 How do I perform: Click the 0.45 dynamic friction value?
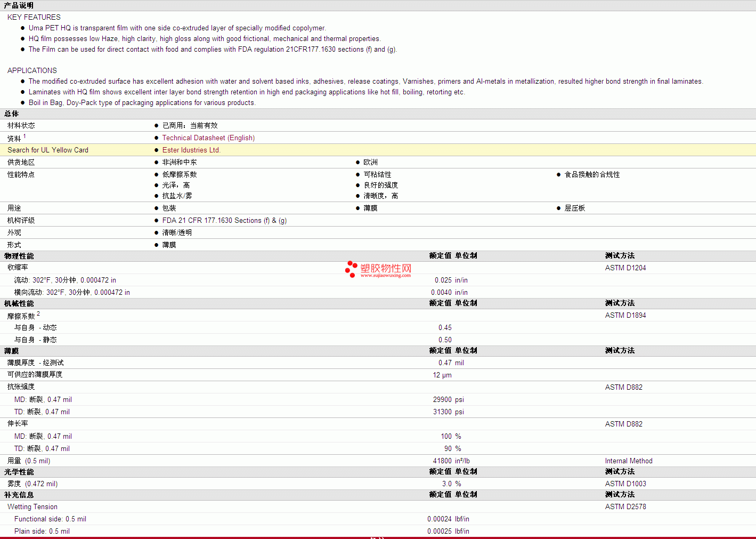(x=445, y=327)
